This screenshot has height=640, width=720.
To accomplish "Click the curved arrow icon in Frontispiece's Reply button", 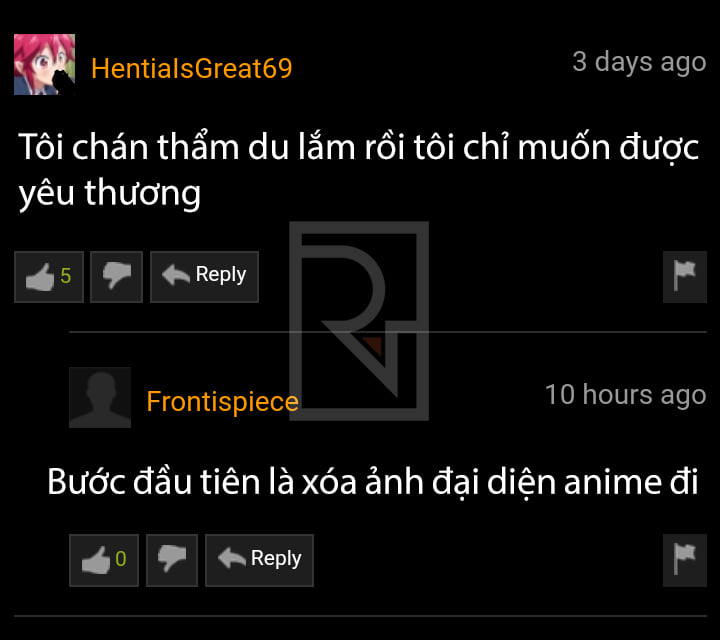I will (x=232, y=558).
